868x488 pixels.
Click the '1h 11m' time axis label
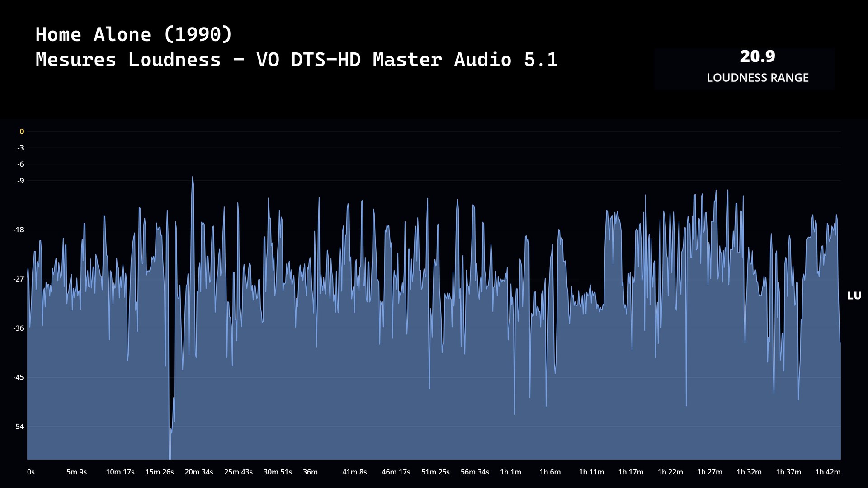[x=591, y=472]
